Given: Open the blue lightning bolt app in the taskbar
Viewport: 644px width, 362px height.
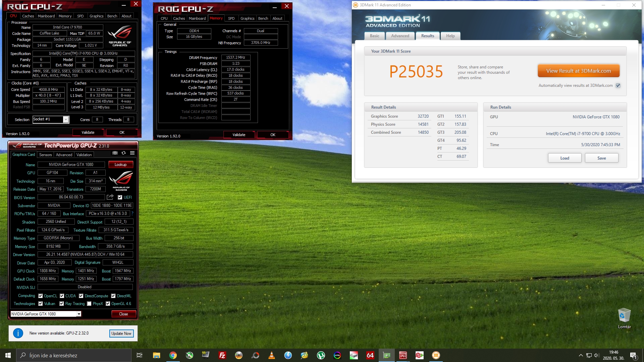Looking at the screenshot, I should point(288,355).
